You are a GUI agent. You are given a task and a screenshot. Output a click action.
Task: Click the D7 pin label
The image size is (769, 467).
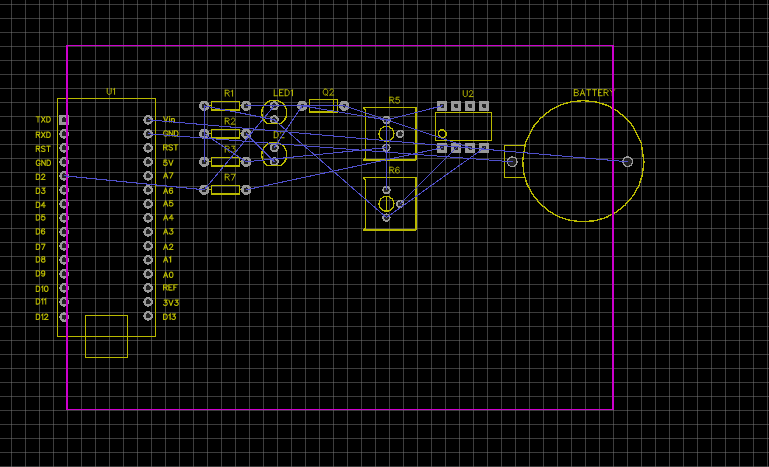point(40,247)
